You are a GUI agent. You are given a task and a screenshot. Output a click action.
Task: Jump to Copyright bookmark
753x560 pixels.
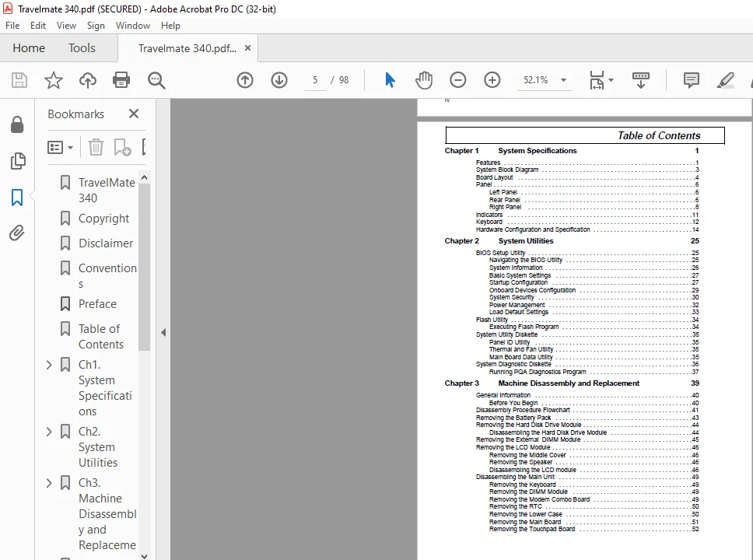pyautogui.click(x=103, y=219)
